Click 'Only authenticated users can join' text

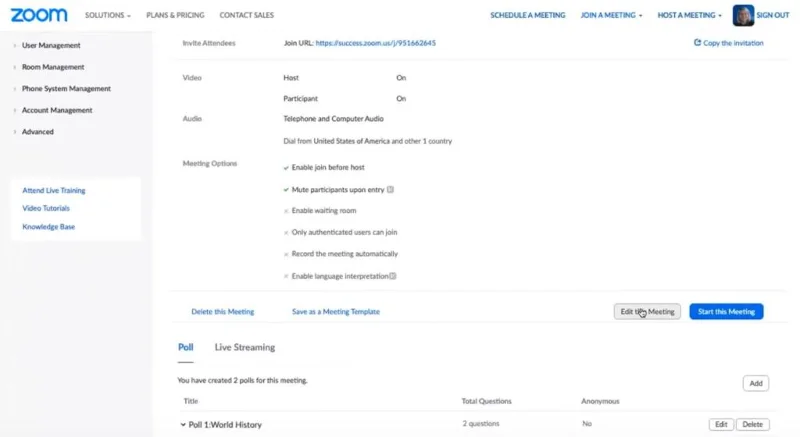344,232
